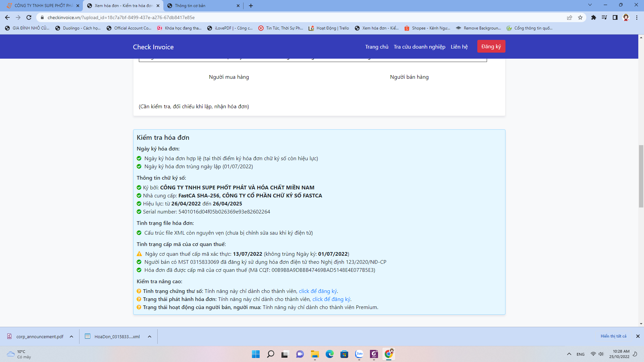Open Tra cứu doanh nghiệp menu item

coord(419,47)
